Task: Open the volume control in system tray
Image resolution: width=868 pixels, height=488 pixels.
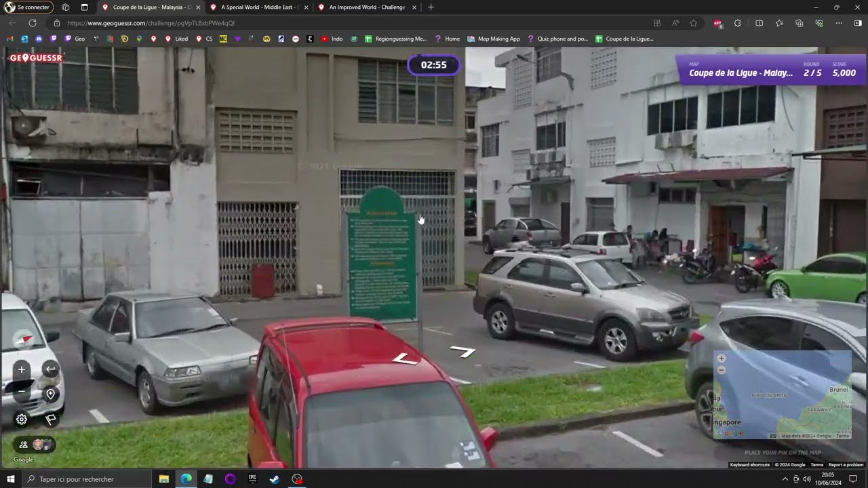Action: (x=808, y=479)
